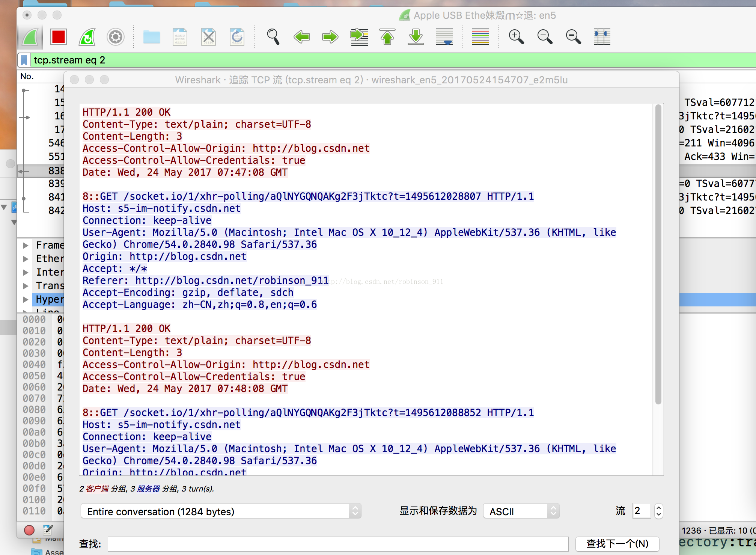Click the No. column header
The image size is (756, 555).
(27, 77)
